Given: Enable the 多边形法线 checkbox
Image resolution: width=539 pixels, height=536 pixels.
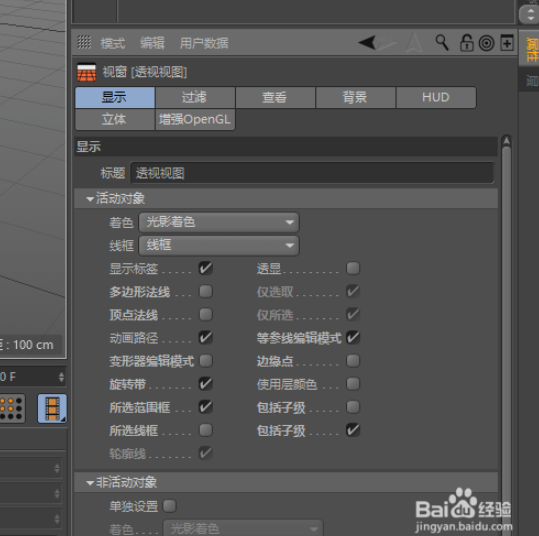Looking at the screenshot, I should click(206, 292).
